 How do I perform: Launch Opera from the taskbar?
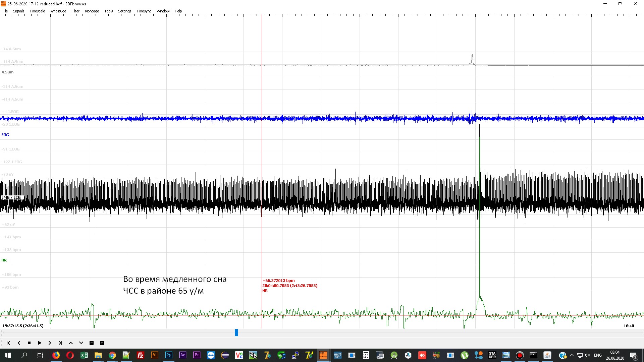click(70, 355)
